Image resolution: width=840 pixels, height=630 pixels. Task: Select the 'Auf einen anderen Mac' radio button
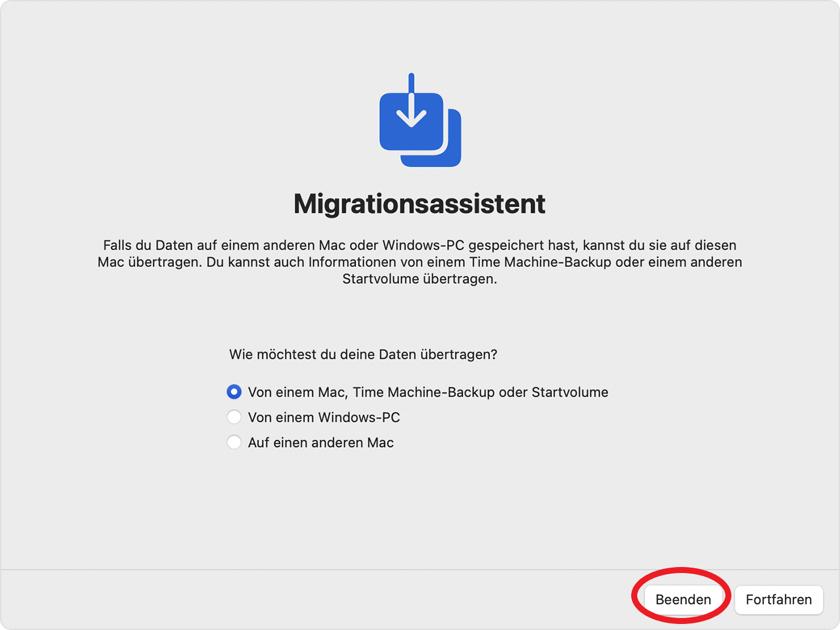[234, 443]
